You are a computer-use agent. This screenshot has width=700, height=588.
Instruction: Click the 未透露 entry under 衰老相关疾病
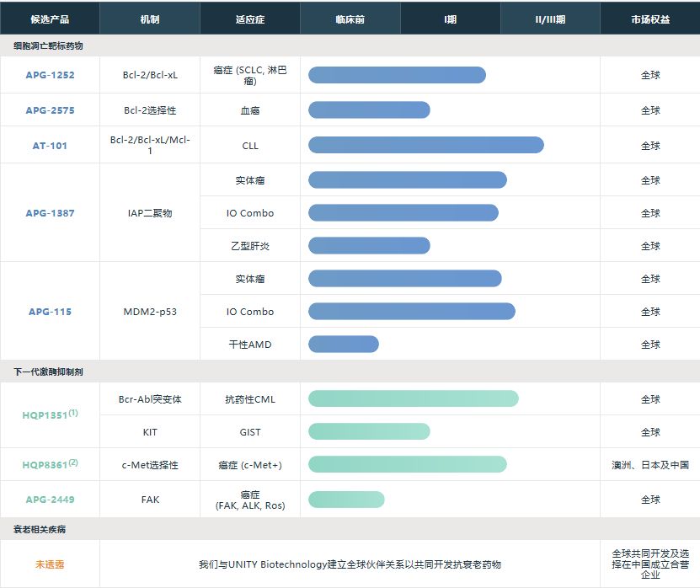(48, 563)
